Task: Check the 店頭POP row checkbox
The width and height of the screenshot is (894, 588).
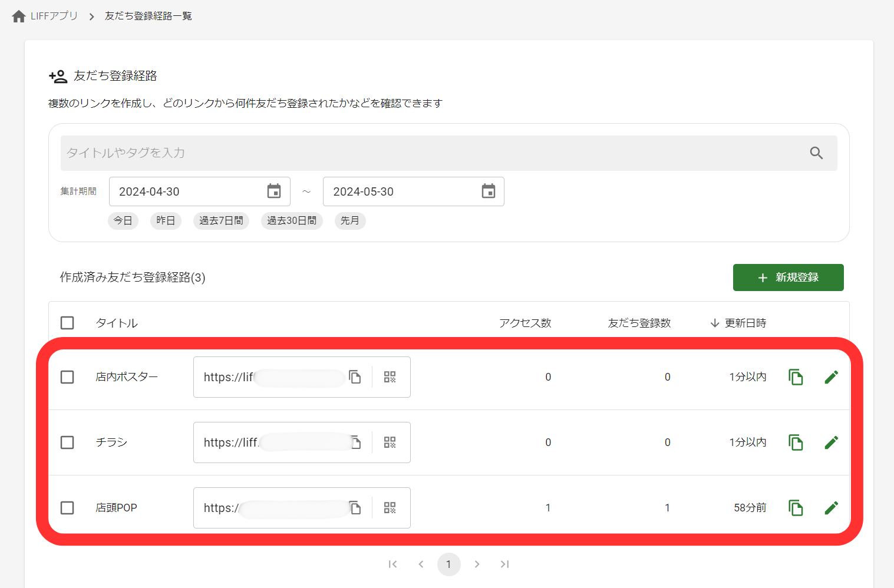Action: pyautogui.click(x=67, y=507)
